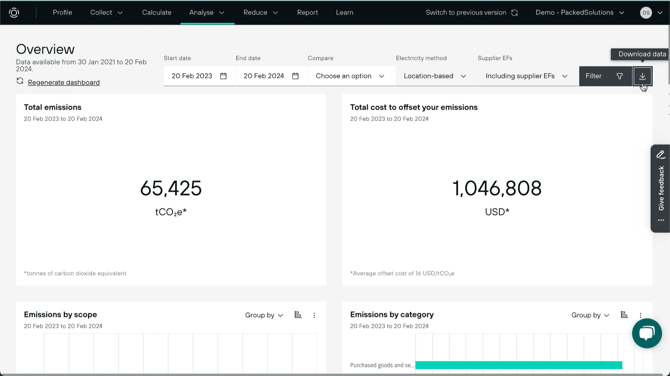Open the Compare 'Choose an option' dropdown
The image size is (670, 376).
pos(350,76)
